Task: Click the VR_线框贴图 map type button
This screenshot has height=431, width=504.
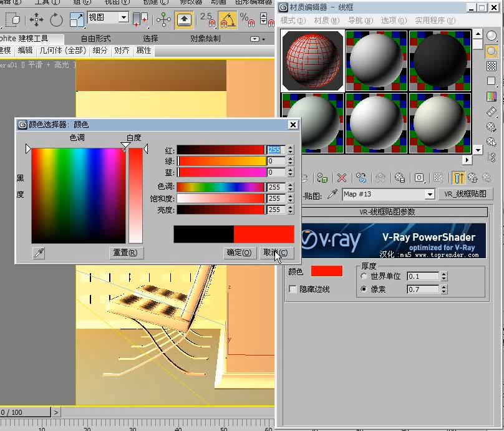Action: pos(465,194)
